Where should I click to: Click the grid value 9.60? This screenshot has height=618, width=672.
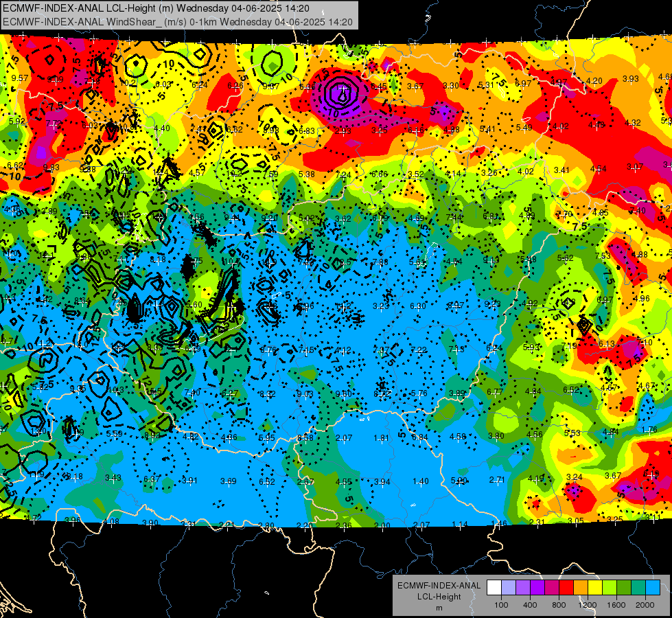(x=343, y=393)
